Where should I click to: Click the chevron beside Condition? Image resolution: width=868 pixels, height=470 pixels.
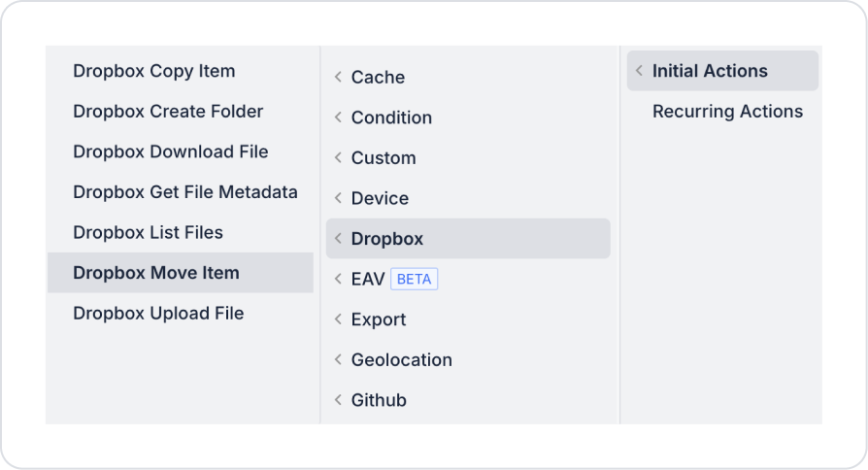pos(338,117)
